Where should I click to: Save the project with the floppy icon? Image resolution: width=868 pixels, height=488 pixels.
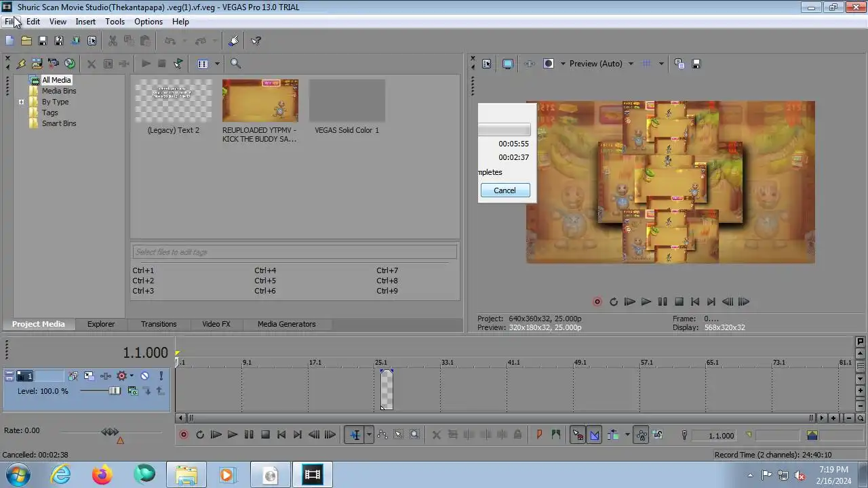pyautogui.click(x=42, y=41)
